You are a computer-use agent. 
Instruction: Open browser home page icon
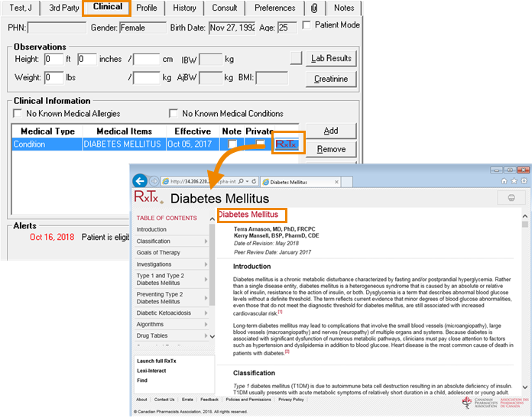click(x=504, y=181)
